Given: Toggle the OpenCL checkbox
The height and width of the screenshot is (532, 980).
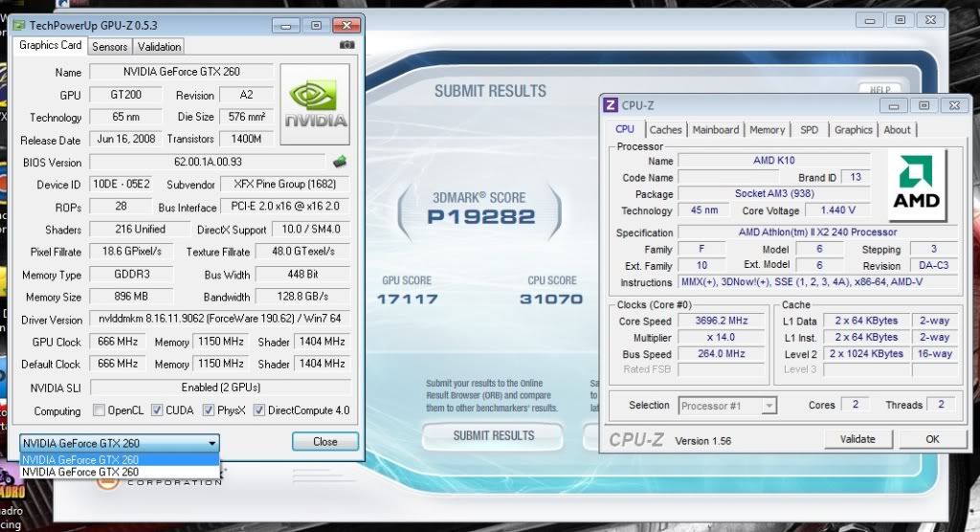Looking at the screenshot, I should [99, 410].
